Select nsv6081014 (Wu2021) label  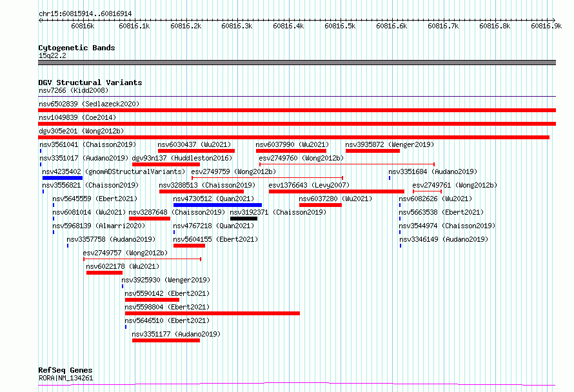coord(89,212)
